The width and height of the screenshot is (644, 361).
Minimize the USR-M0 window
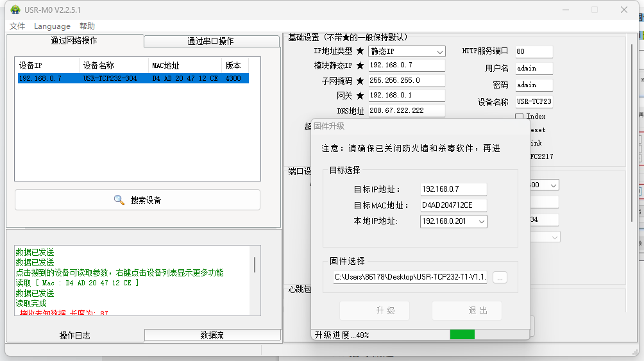pyautogui.click(x=565, y=10)
